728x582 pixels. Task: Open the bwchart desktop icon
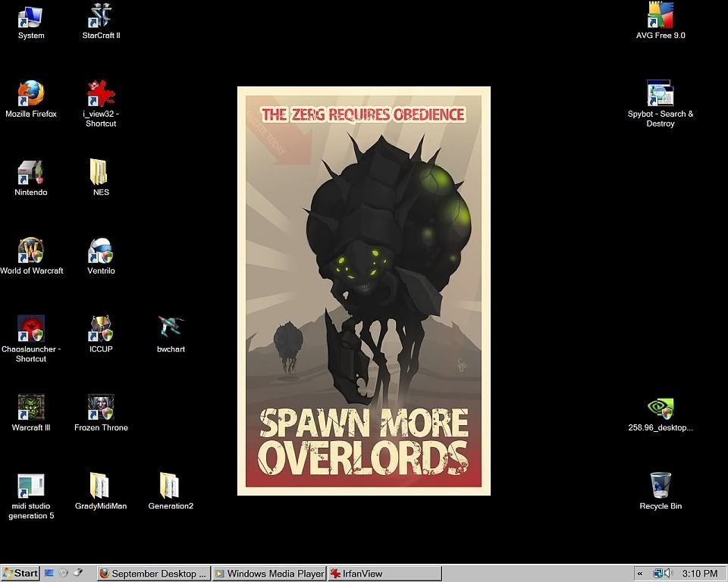(171, 330)
